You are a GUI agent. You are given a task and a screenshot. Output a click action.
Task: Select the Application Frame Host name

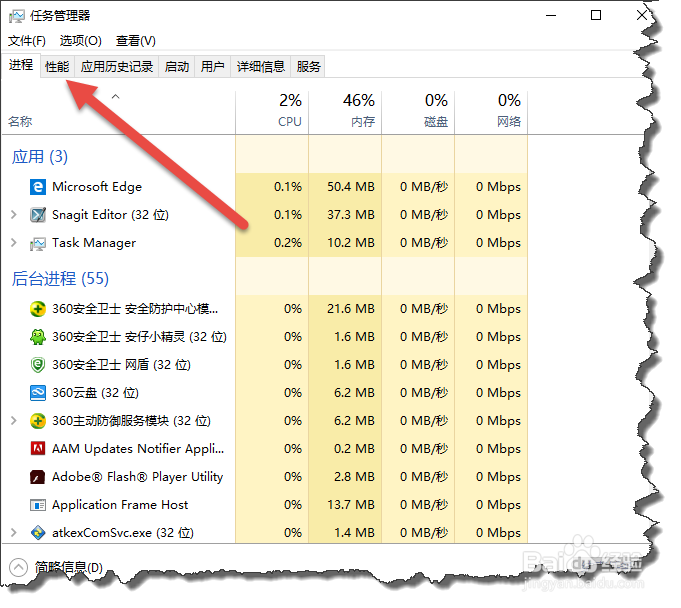click(120, 505)
